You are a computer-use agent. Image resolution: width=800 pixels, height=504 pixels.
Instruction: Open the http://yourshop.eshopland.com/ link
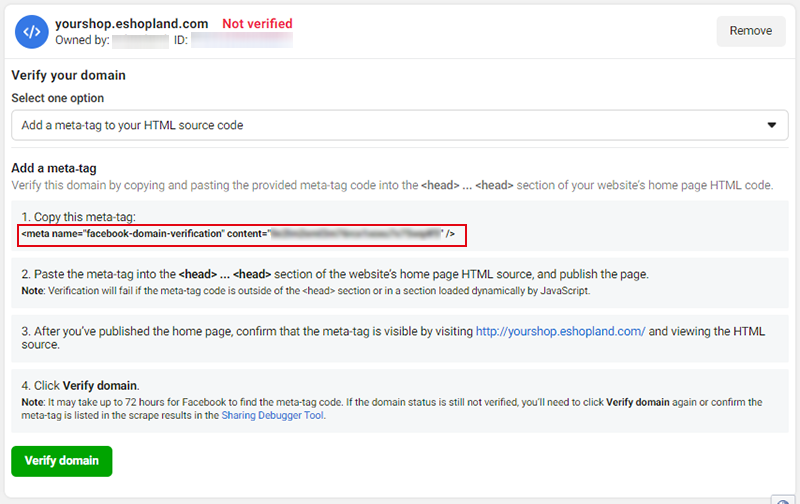click(560, 331)
